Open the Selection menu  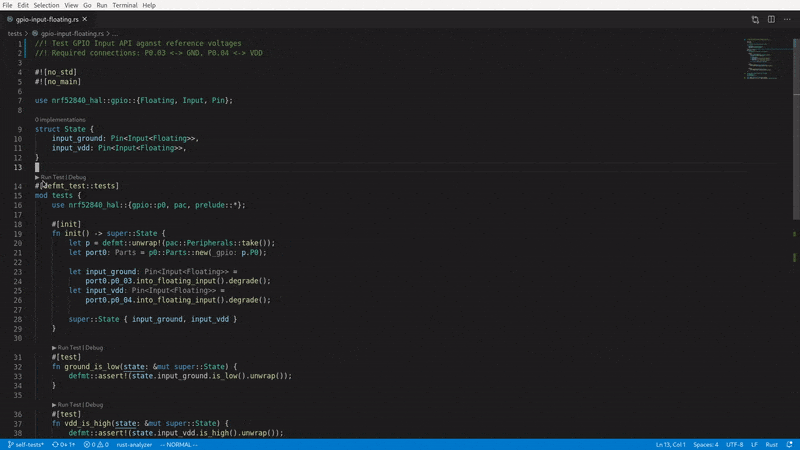point(46,5)
